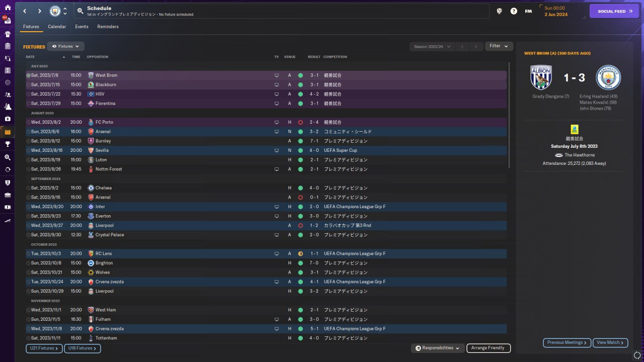Click the red loss indicator in the FC Porto row
Viewport: 644px width, 362px height.
tap(300, 122)
